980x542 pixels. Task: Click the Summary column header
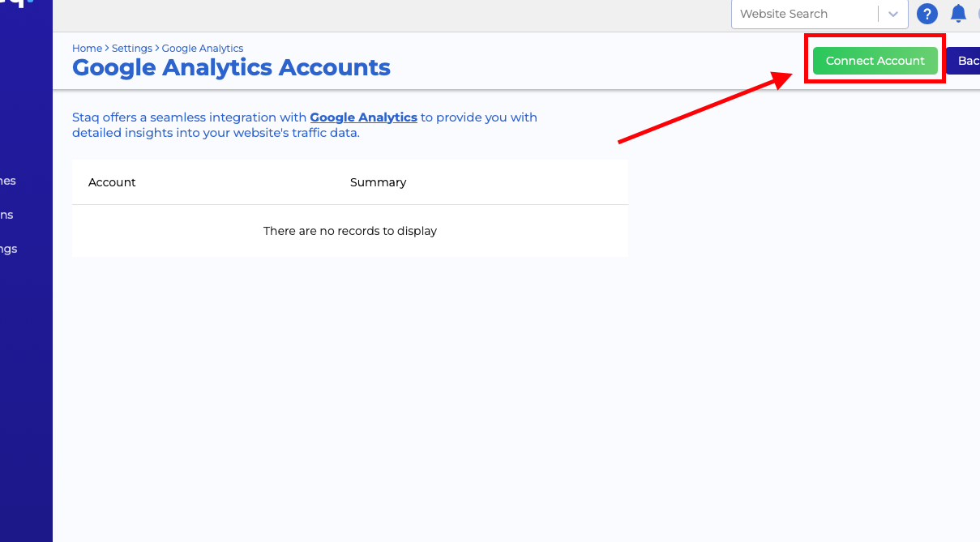click(x=378, y=182)
